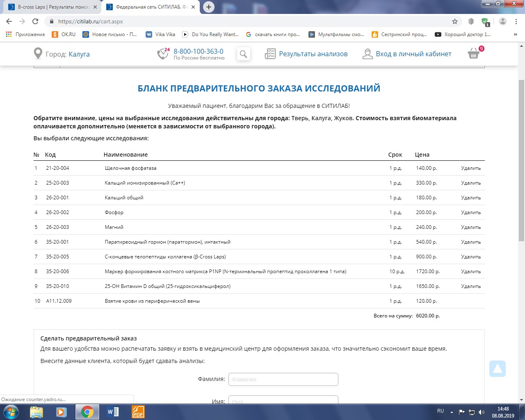Screen dimensions: 525x420
Task: Reload the page with refresh icon
Action: [35, 21]
